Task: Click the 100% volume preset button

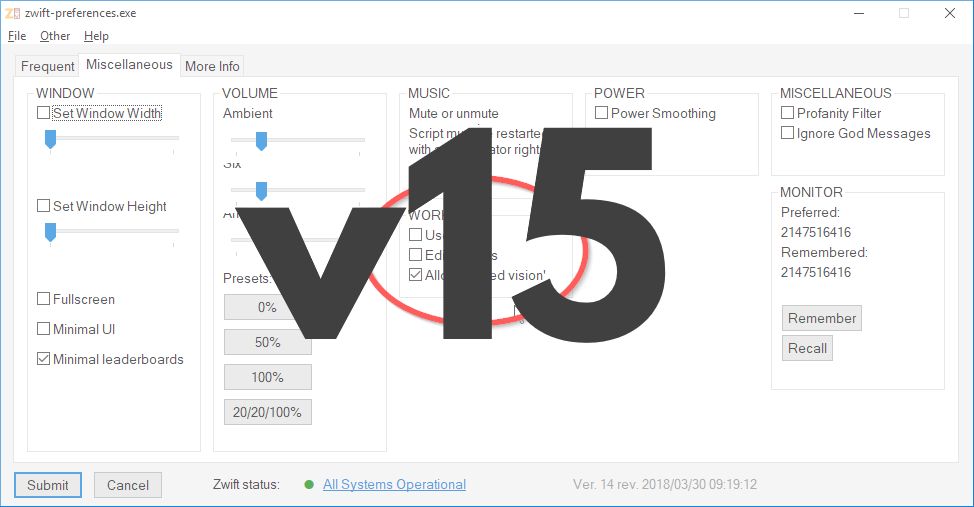Action: pyautogui.click(x=268, y=377)
